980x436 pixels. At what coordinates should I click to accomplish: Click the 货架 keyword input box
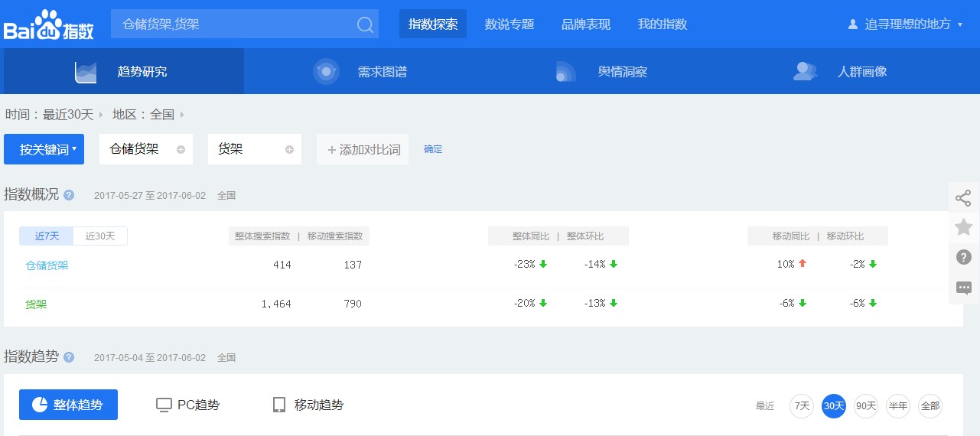[255, 149]
